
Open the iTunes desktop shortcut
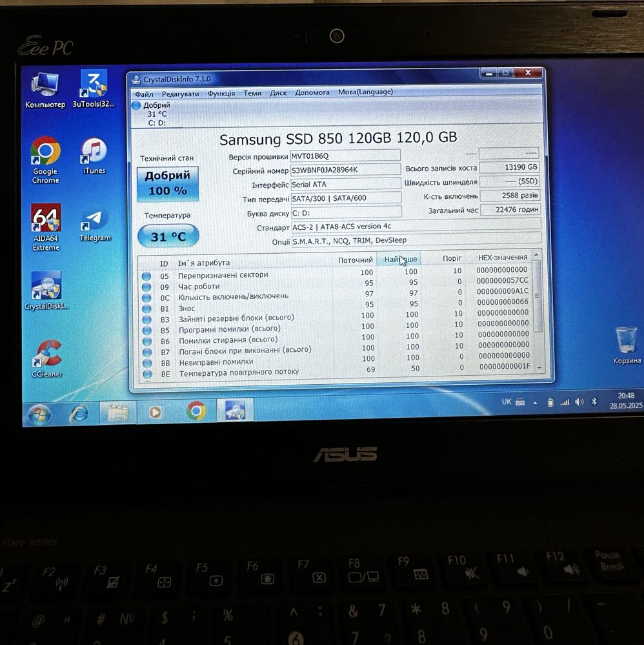coord(94,156)
